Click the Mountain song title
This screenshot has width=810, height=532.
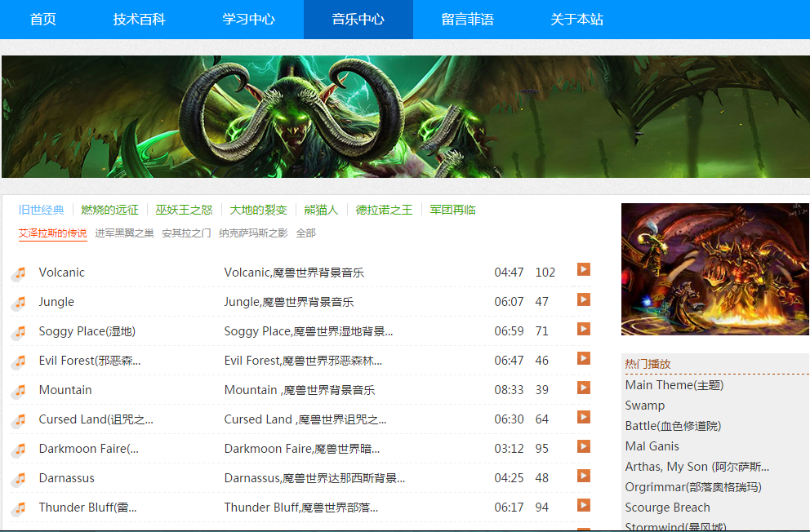[x=65, y=390]
